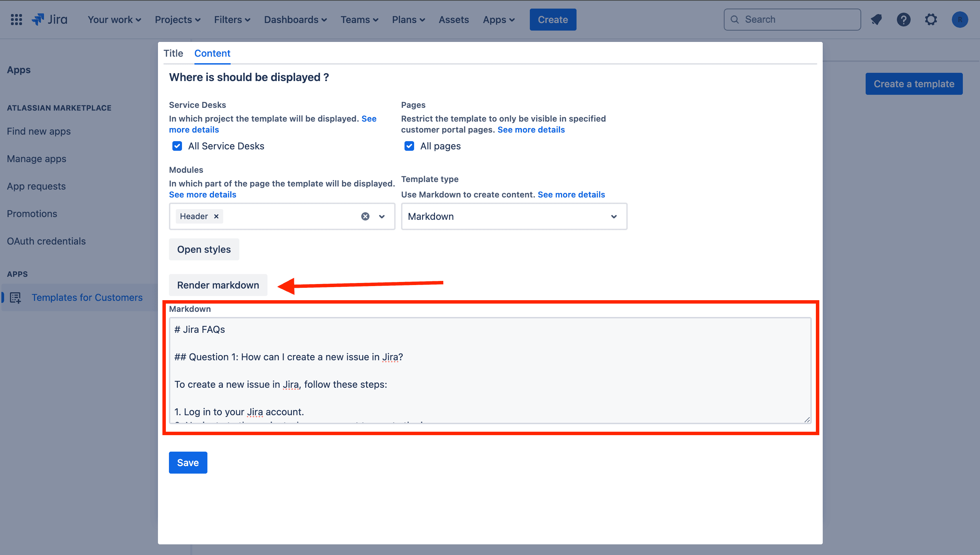
Task: Click the Jira logo
Action: [x=49, y=20]
